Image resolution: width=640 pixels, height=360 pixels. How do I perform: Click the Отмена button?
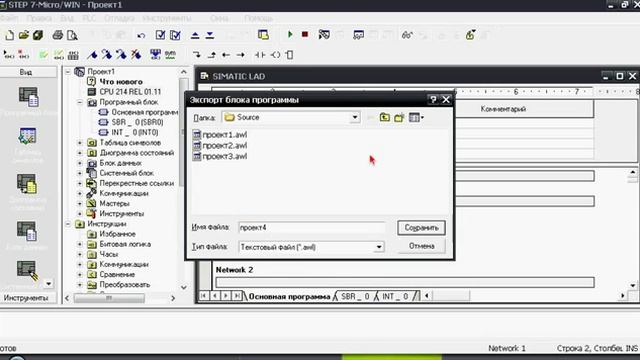click(x=421, y=246)
